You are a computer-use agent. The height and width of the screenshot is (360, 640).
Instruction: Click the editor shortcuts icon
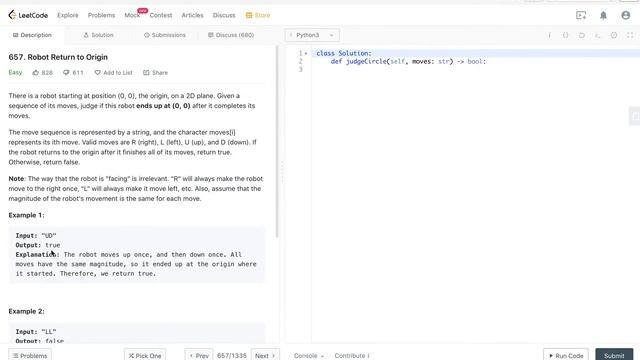tap(598, 36)
